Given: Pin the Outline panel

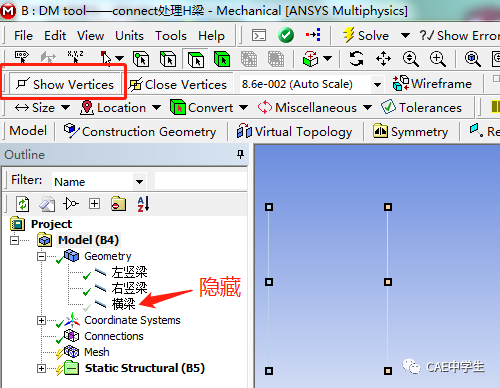Looking at the screenshot, I should point(240,154).
